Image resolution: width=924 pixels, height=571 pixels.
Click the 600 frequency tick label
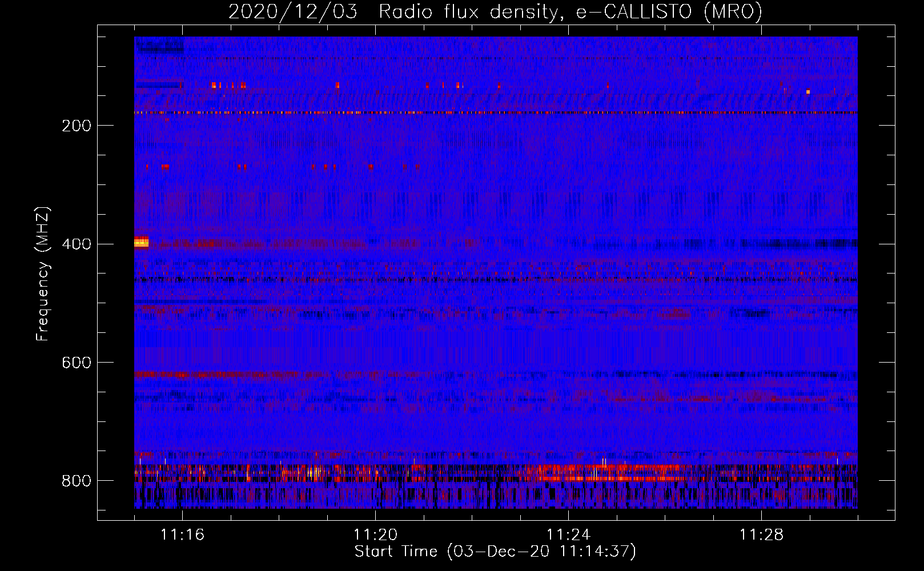(77, 363)
